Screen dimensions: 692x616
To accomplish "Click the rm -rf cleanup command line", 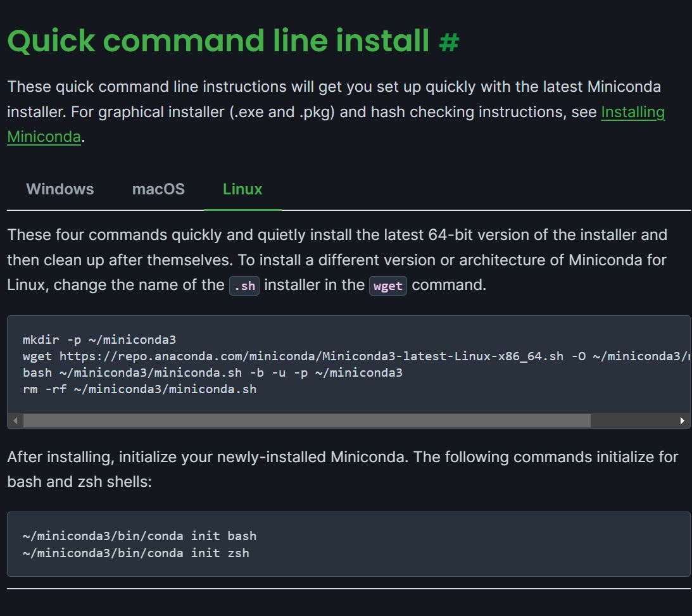I will 139,389.
